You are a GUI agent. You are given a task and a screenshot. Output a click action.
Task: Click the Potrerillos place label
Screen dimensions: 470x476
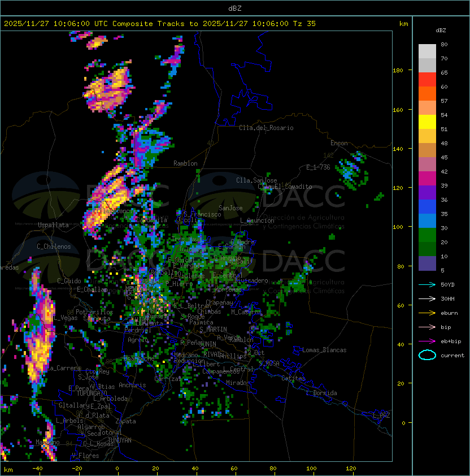tap(94, 311)
